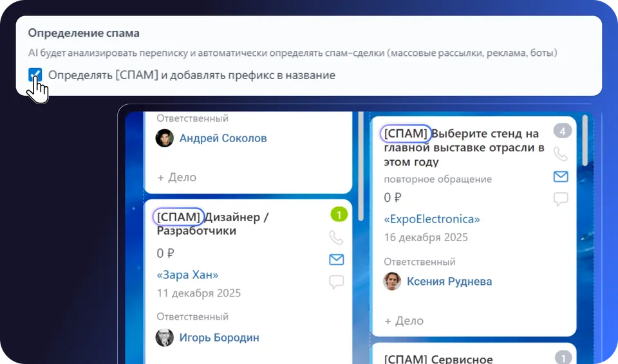Open deal [СПАМ] Выберите стенд на главной выставке
The height and width of the screenshot is (364, 618).
pos(464,148)
